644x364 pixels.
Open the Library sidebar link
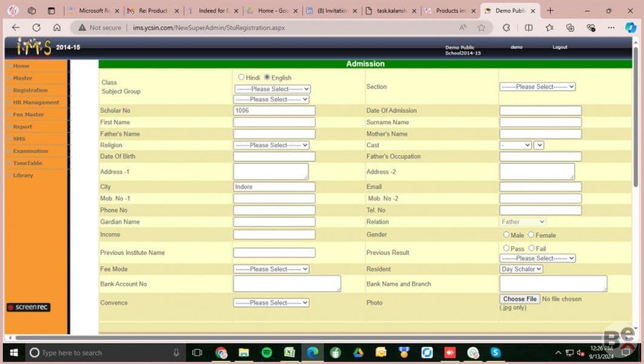pos(22,175)
